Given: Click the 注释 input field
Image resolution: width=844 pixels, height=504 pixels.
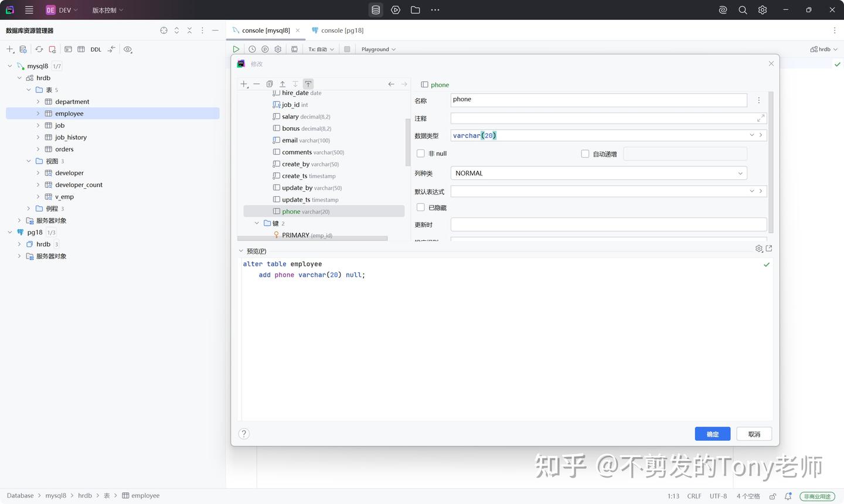Looking at the screenshot, I should coord(608,118).
